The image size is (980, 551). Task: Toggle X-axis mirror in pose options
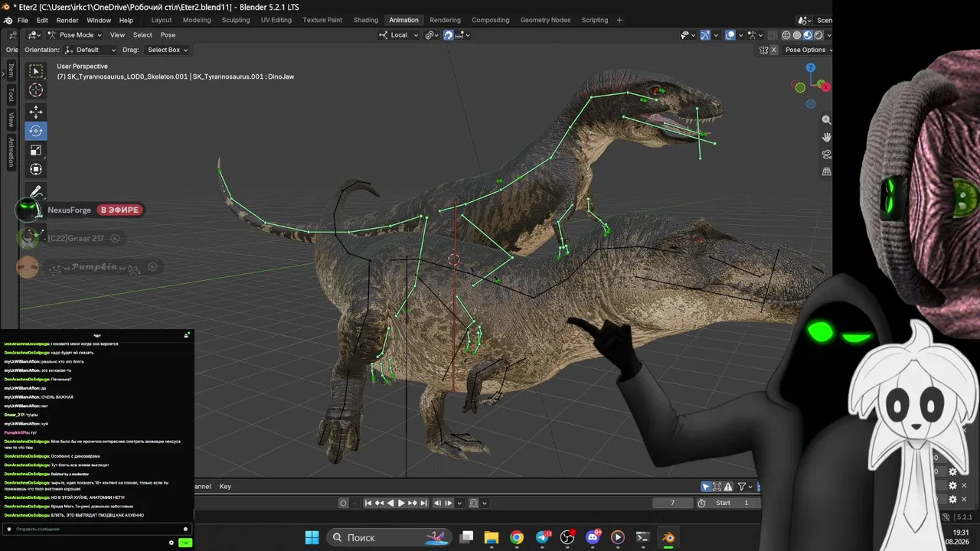(774, 50)
